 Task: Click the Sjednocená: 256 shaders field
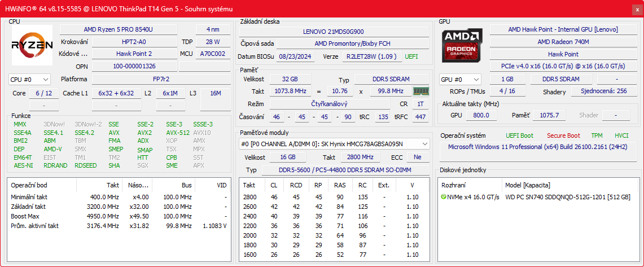pos(603,91)
